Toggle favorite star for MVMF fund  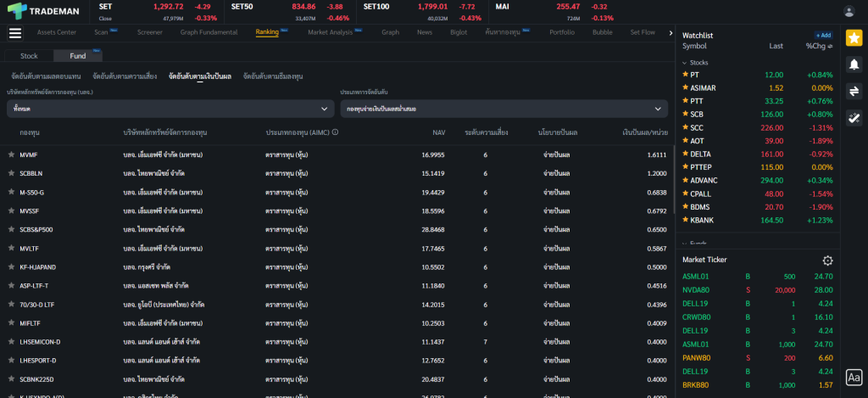(x=11, y=155)
